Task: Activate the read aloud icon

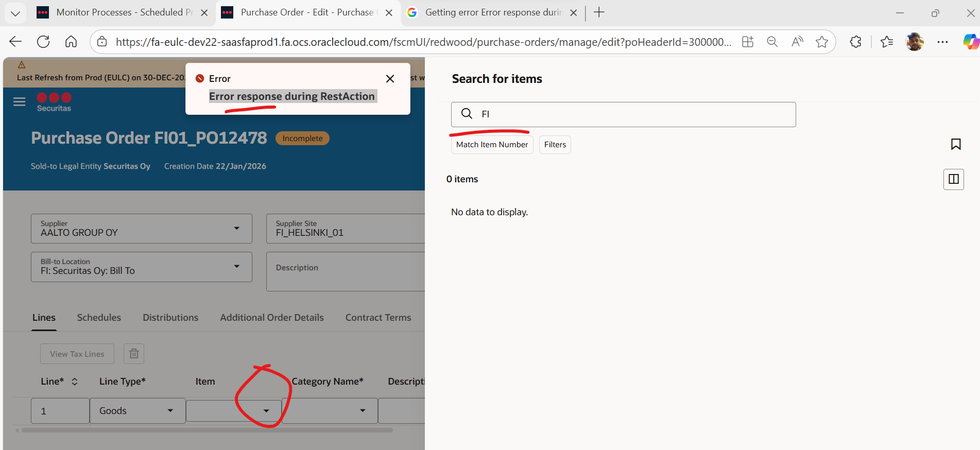Action: 797,42
